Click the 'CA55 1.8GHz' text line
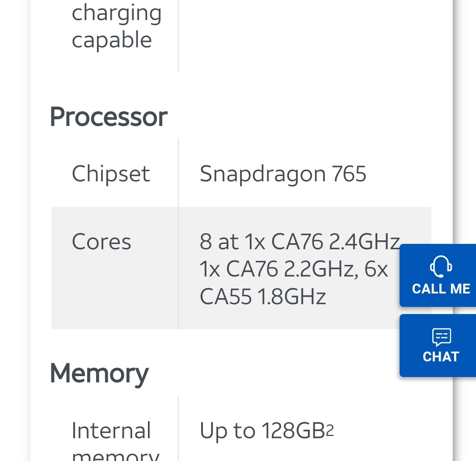Screen dimensions: 476x461 click(x=263, y=297)
